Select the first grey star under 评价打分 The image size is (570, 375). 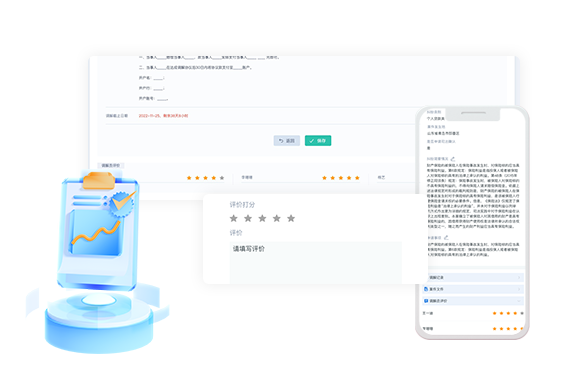(234, 218)
